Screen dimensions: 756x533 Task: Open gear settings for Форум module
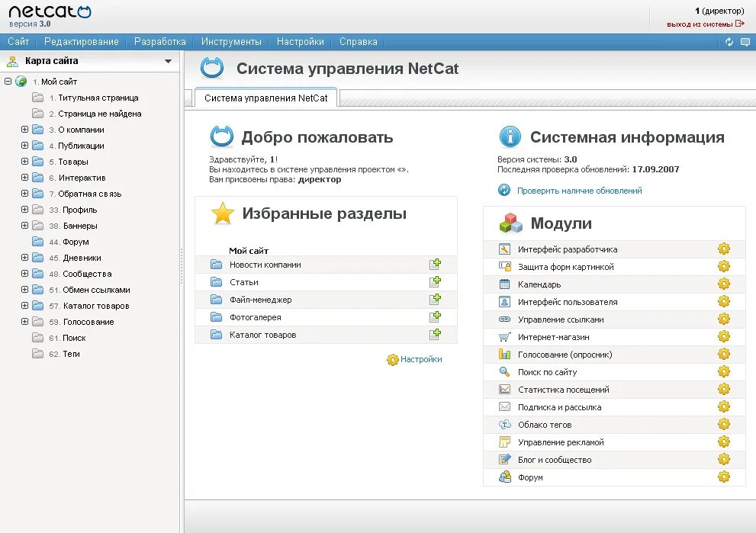[723, 477]
